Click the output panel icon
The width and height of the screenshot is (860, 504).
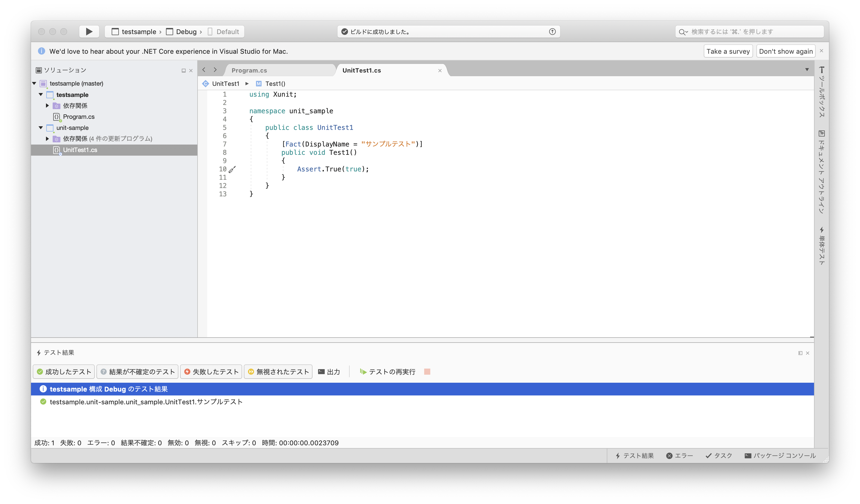pos(322,371)
